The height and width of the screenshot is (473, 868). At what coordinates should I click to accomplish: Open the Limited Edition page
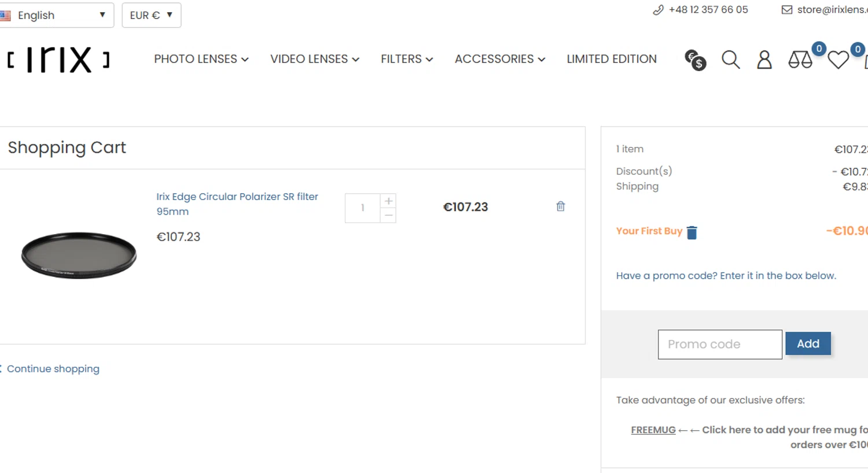(x=611, y=59)
